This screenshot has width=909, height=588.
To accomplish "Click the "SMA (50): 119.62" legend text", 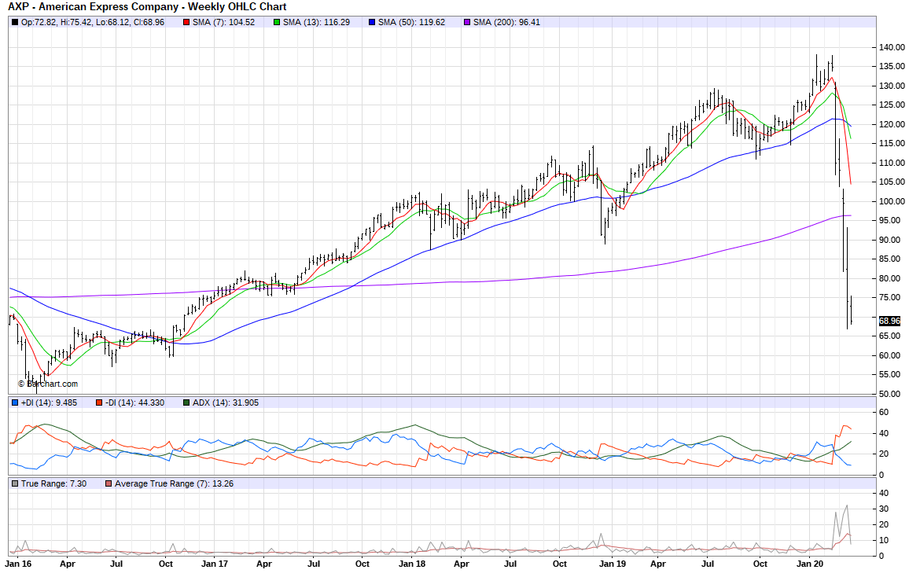I will coord(411,23).
